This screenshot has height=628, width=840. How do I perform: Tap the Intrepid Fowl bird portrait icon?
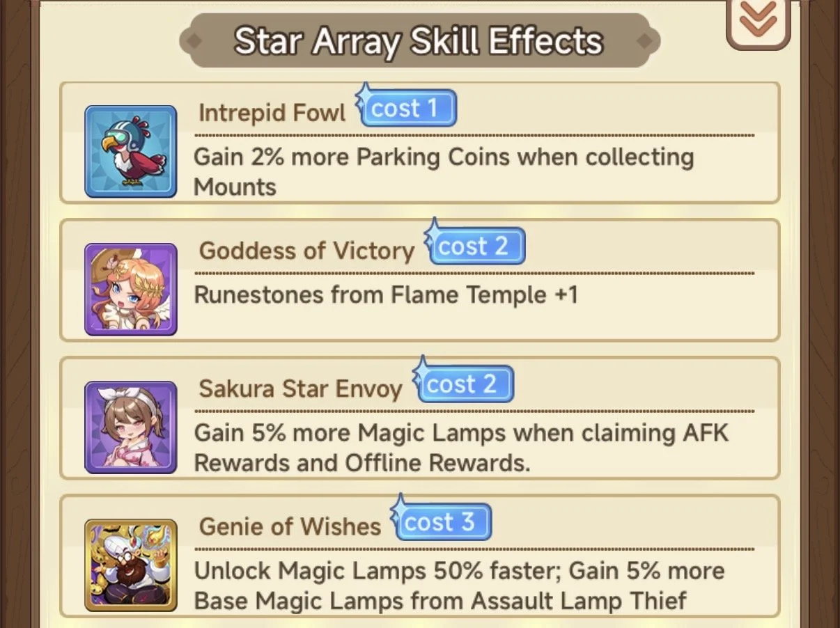click(131, 151)
